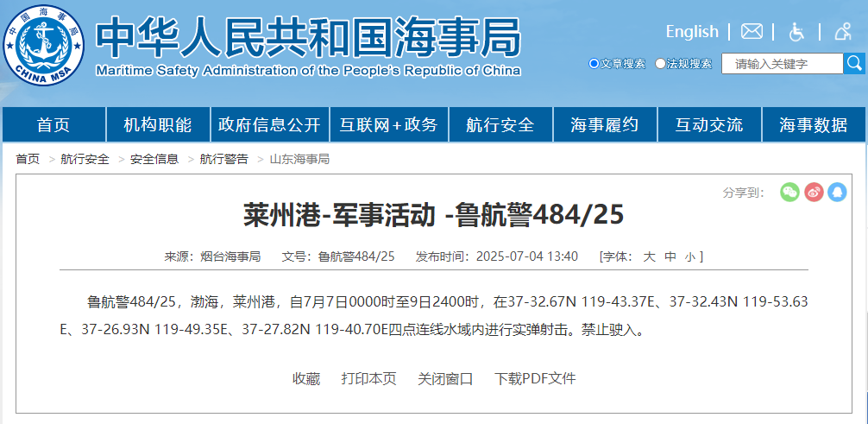Screen dimensions: 868x424
Task: Open the 海事履约 navigation tab
Action: click(605, 124)
